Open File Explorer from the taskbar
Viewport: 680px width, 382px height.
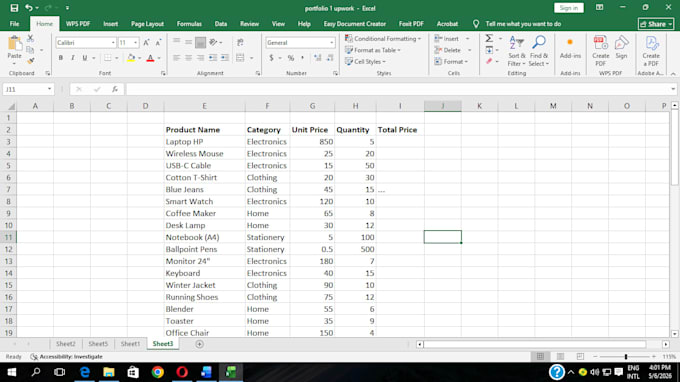(x=109, y=372)
